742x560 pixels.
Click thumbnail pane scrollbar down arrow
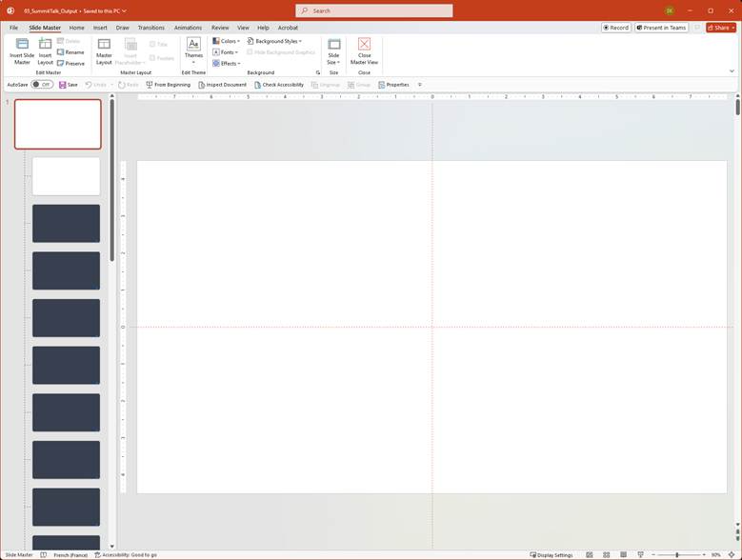[111, 547]
